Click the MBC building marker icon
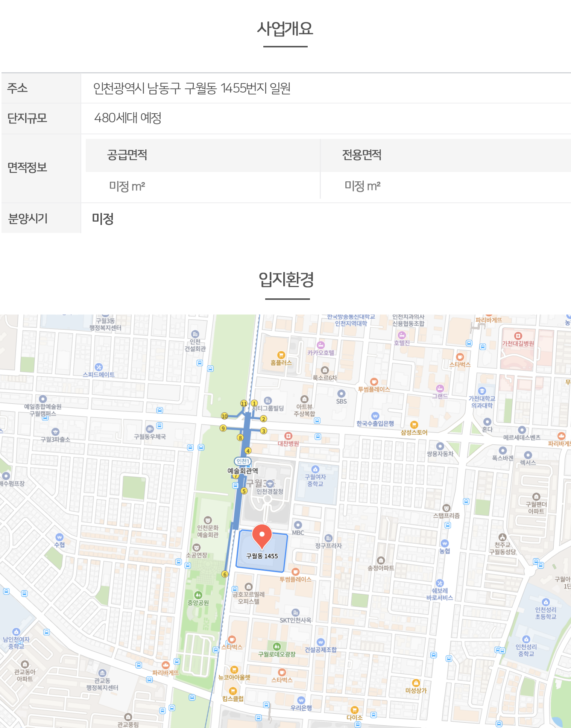 [298, 525]
